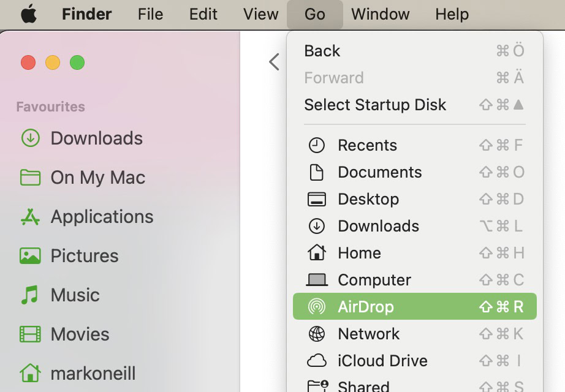Click the iCloud Drive cloud icon
Image resolution: width=565 pixels, height=392 pixels.
(317, 361)
